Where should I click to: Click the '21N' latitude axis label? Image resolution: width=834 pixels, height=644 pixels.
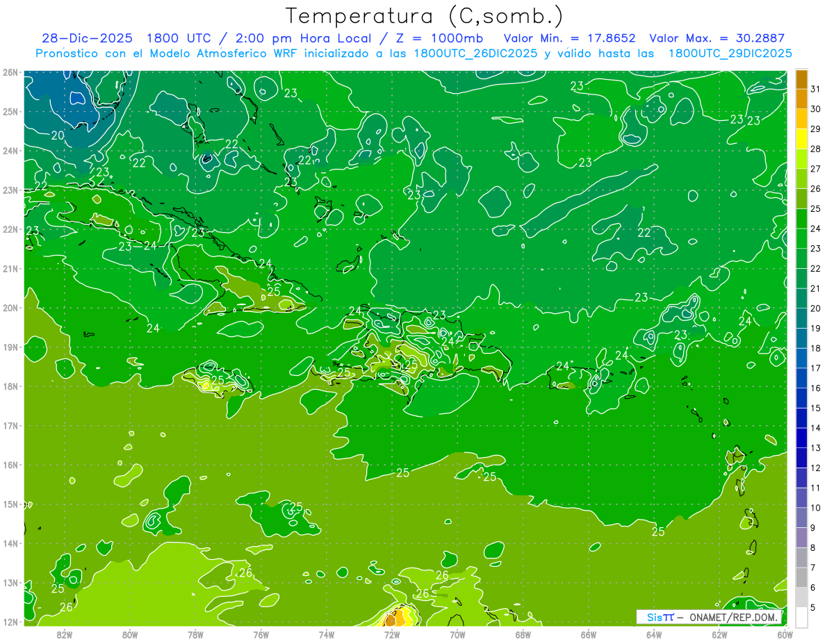10,268
